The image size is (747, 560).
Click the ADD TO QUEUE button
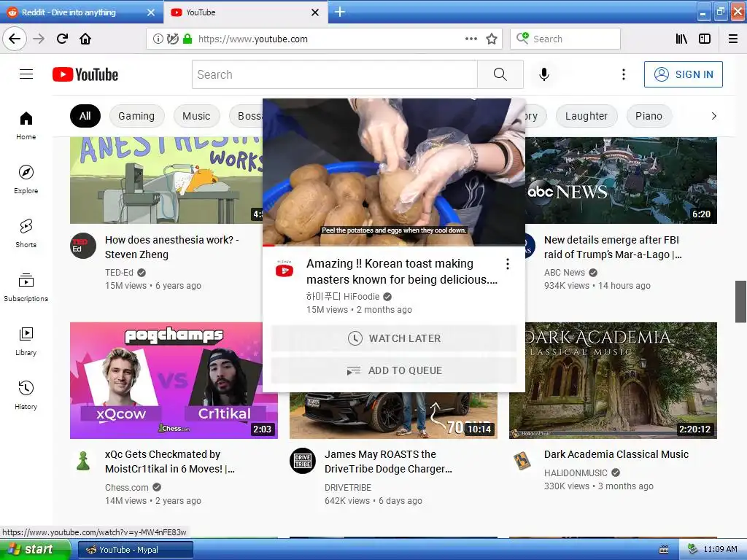point(394,370)
